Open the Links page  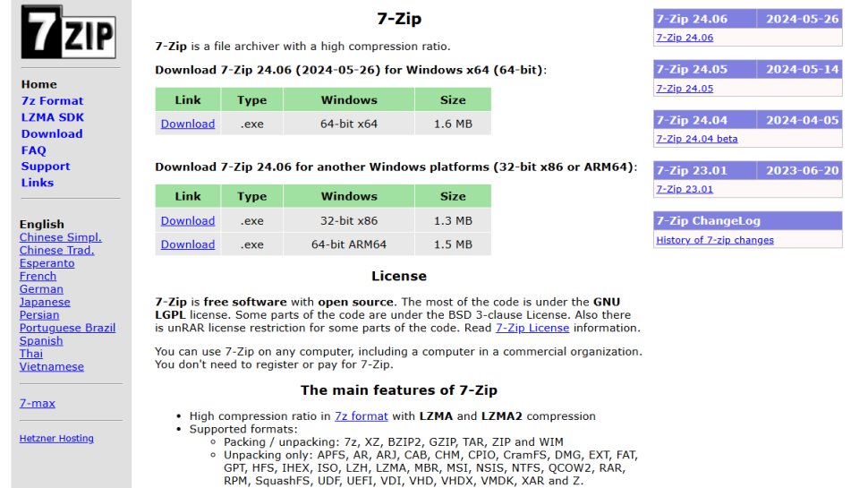pos(37,183)
